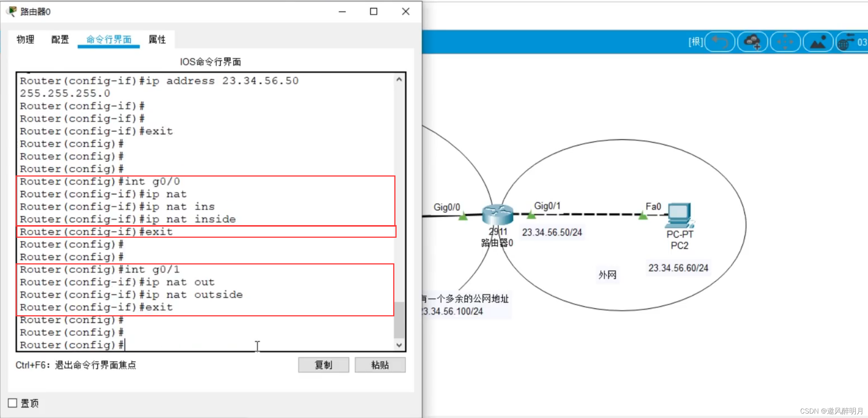Click the set background image icon
The height and width of the screenshot is (418, 868).
(818, 42)
